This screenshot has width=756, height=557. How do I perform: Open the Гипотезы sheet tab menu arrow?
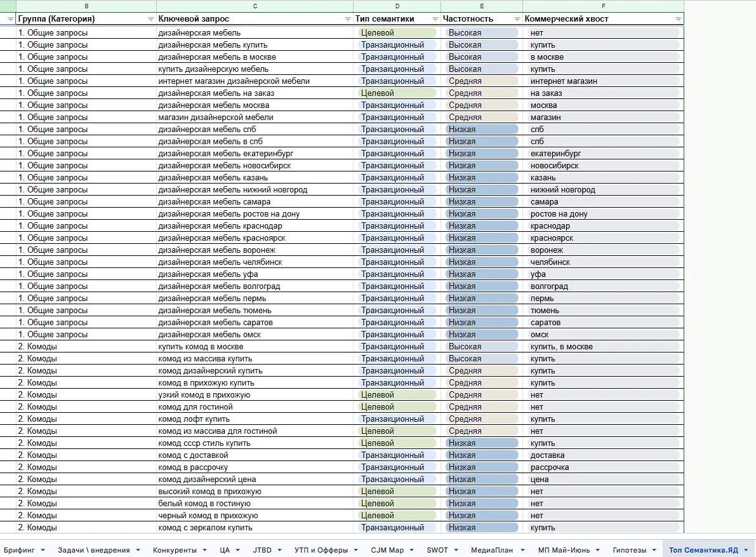654,550
